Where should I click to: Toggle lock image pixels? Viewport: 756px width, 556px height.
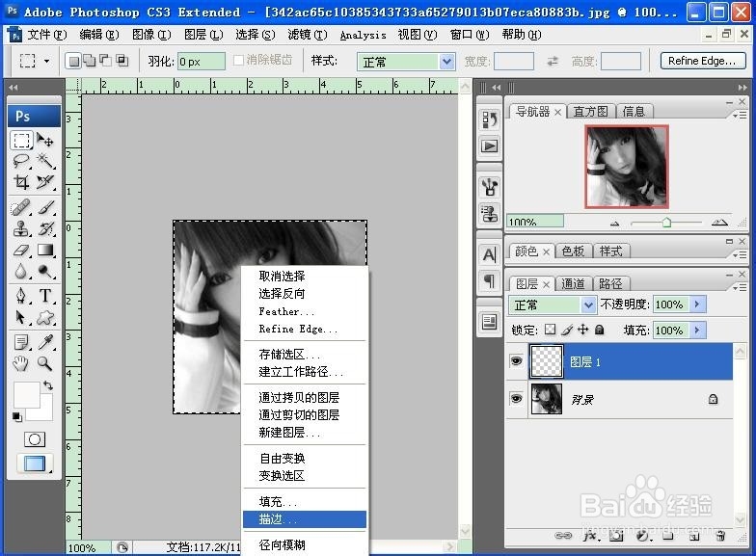567,330
